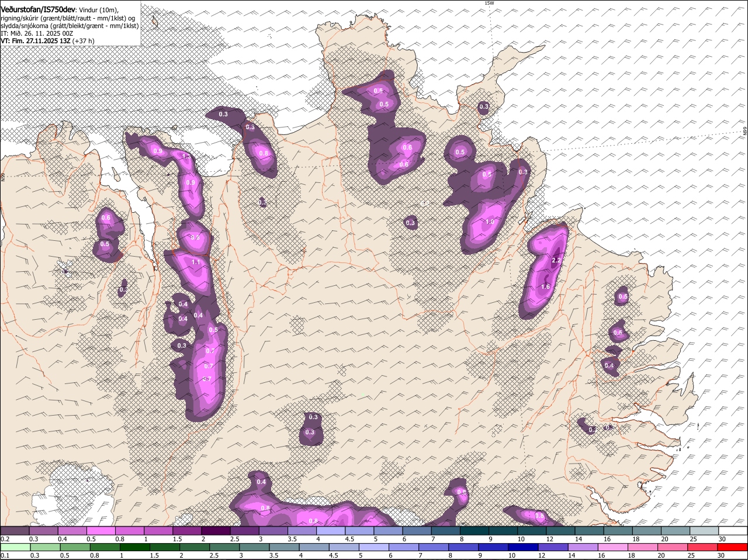
Task: Click the "2.2" precipitation value on the map
Action: tap(556, 260)
